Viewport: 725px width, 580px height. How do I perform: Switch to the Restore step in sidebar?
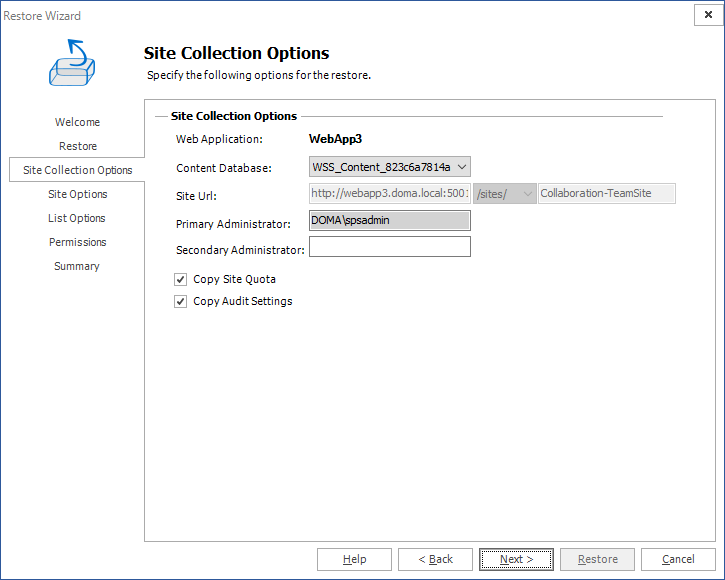click(x=77, y=146)
